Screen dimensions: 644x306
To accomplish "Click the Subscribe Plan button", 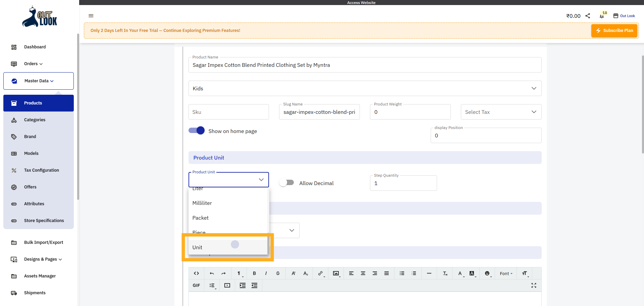I will tap(614, 31).
